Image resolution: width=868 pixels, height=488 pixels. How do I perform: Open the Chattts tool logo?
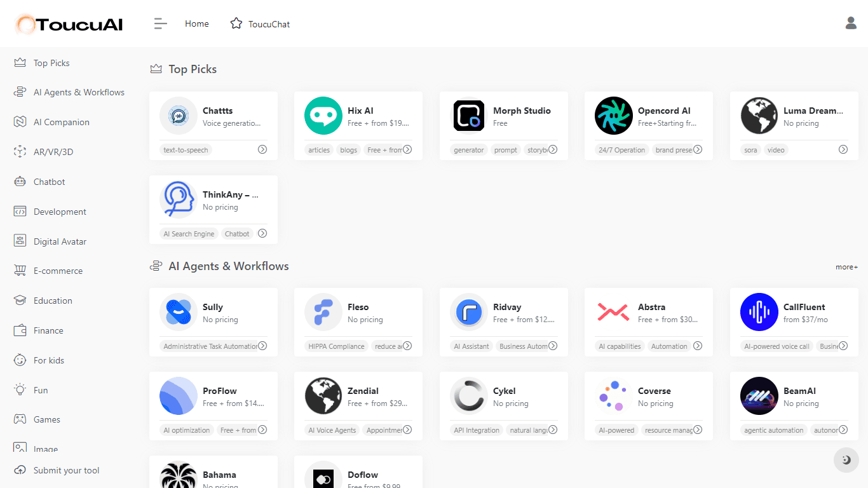coord(179,116)
